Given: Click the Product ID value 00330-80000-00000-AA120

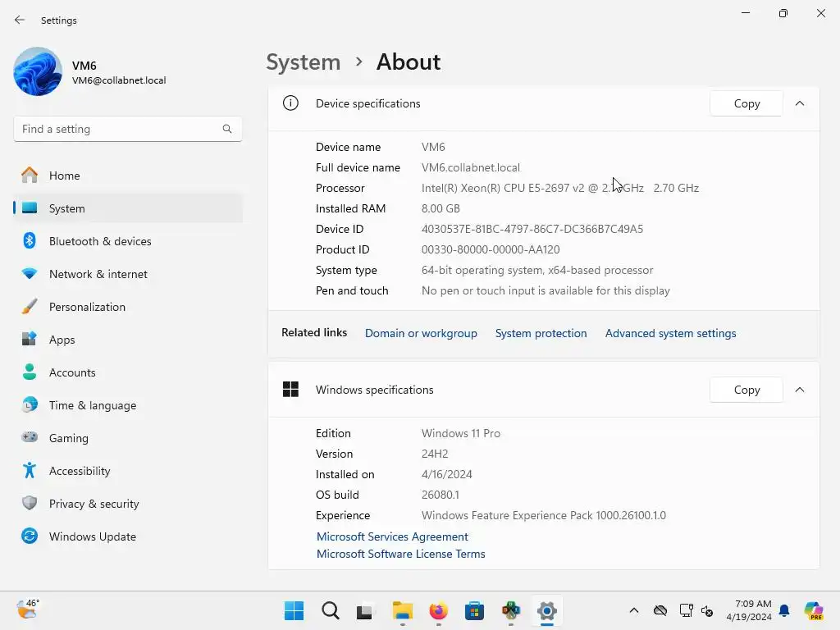Looking at the screenshot, I should (x=491, y=249).
